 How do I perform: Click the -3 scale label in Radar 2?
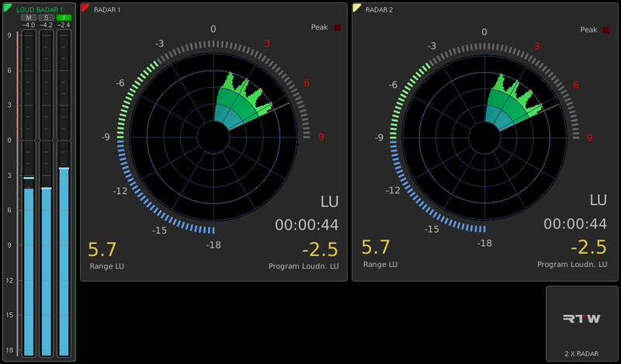pos(432,46)
